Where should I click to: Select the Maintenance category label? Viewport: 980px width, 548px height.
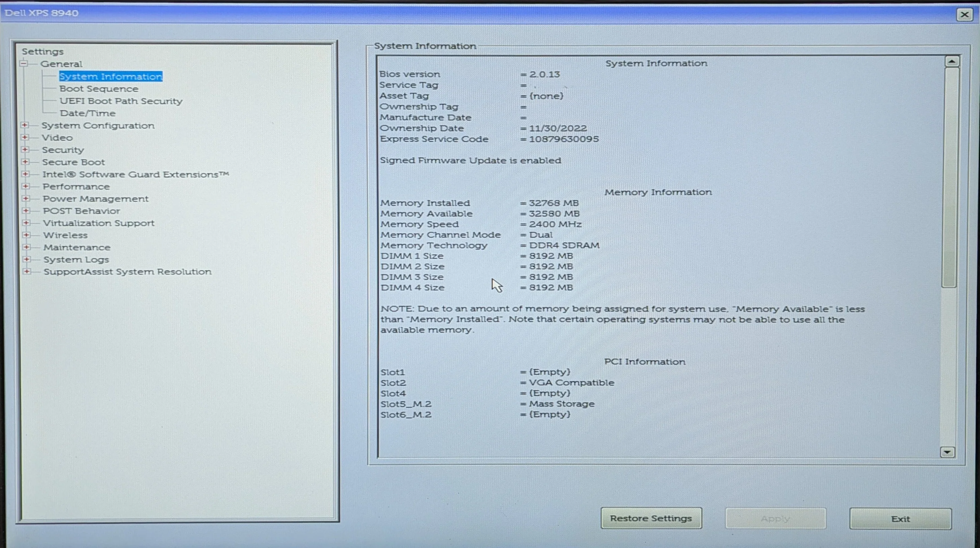pos(77,248)
